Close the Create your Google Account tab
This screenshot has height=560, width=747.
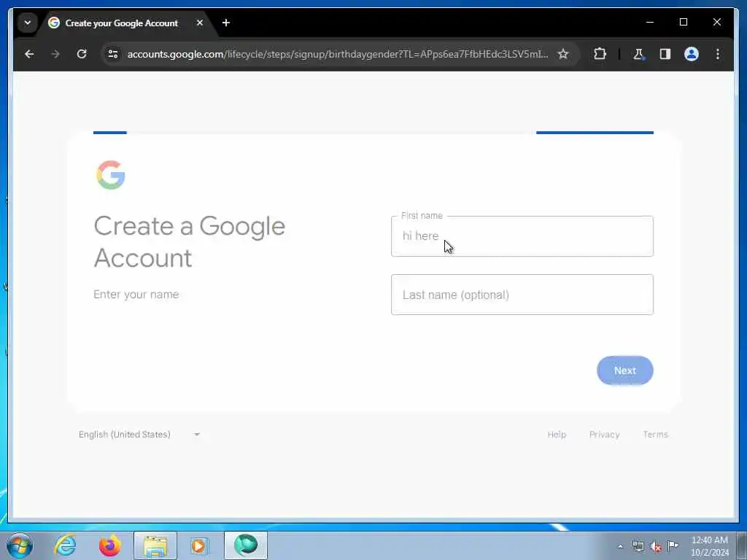point(200,23)
